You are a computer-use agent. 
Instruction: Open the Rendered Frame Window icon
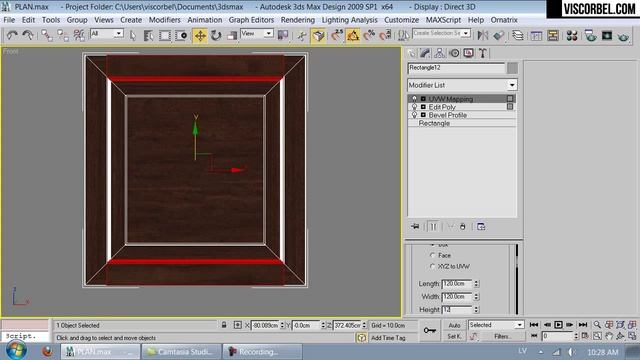pyautogui.click(x=607, y=36)
